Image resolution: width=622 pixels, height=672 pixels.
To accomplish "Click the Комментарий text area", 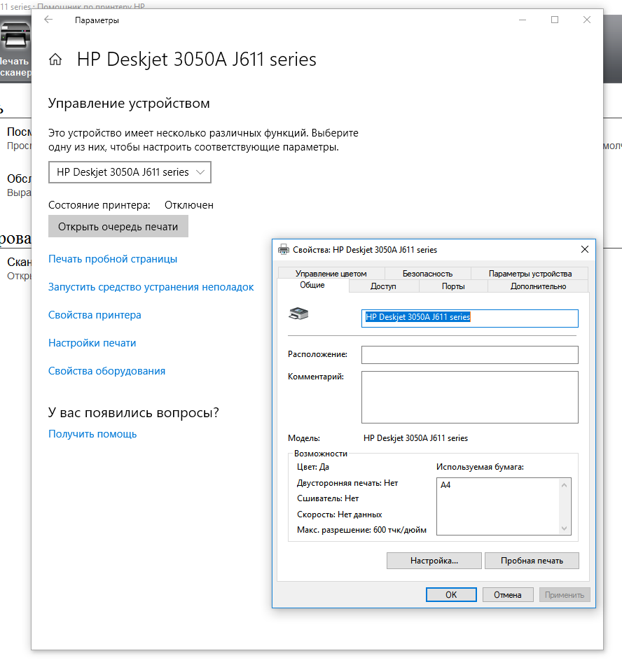I will click(470, 398).
